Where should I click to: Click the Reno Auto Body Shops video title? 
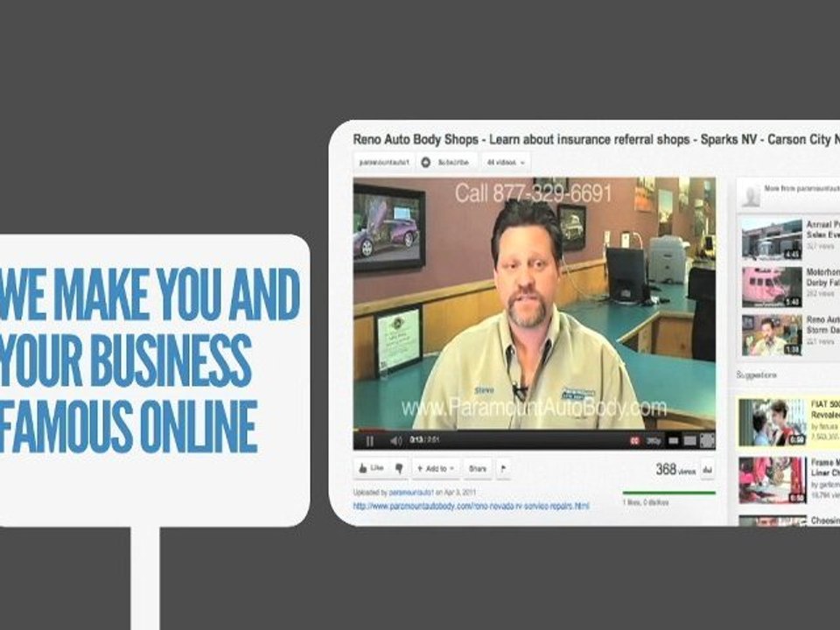pyautogui.click(x=596, y=139)
